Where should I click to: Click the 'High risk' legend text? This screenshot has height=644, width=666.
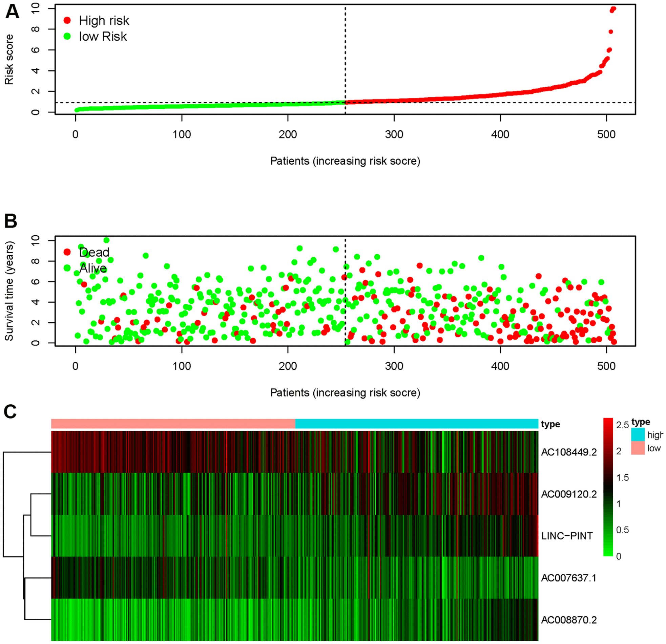(x=104, y=21)
